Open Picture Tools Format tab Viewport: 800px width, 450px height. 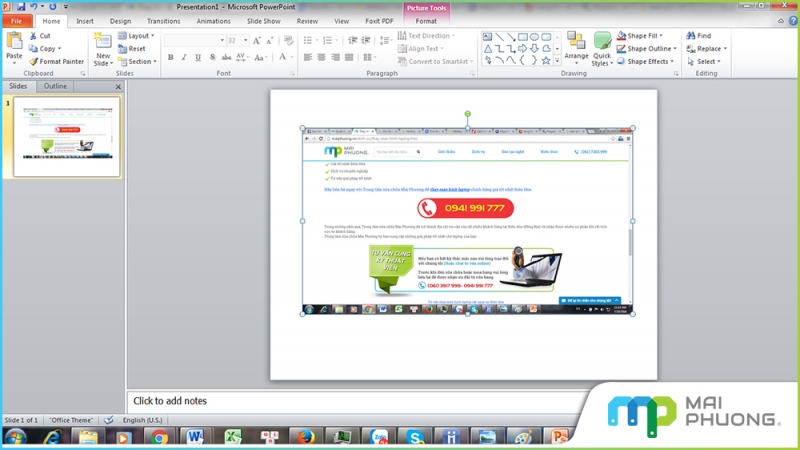pos(426,21)
